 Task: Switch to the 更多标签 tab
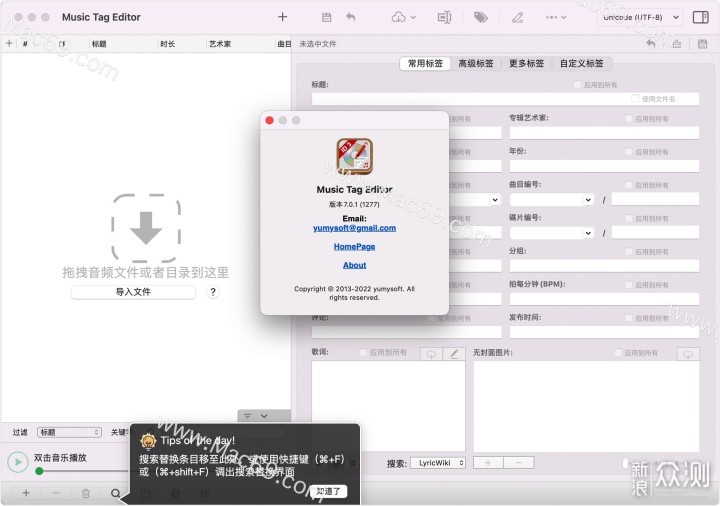click(526, 63)
